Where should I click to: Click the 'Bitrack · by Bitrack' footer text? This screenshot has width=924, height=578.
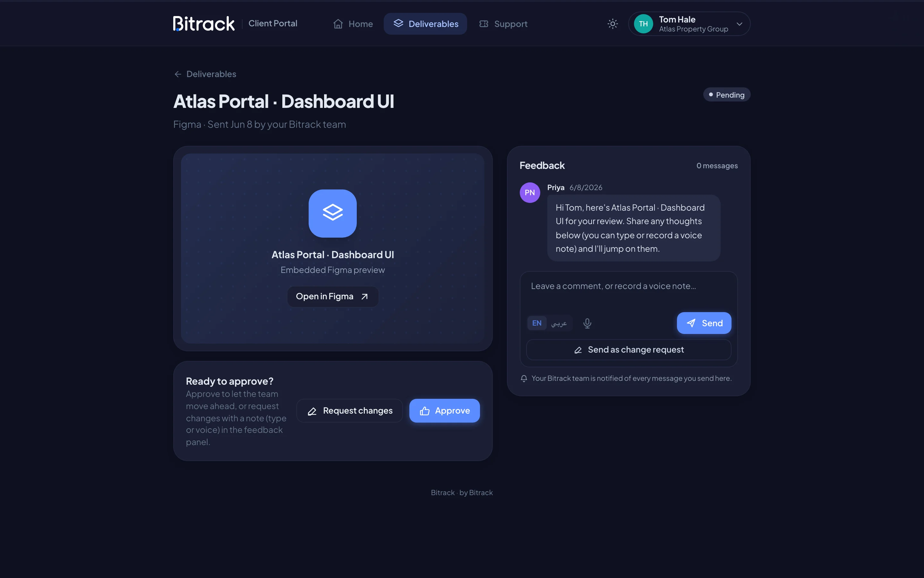(462, 493)
